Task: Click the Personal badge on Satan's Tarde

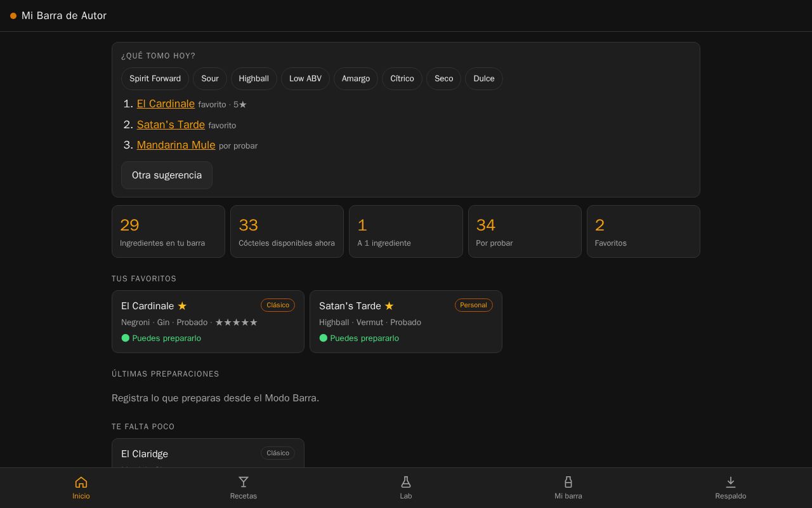Action: (474, 305)
